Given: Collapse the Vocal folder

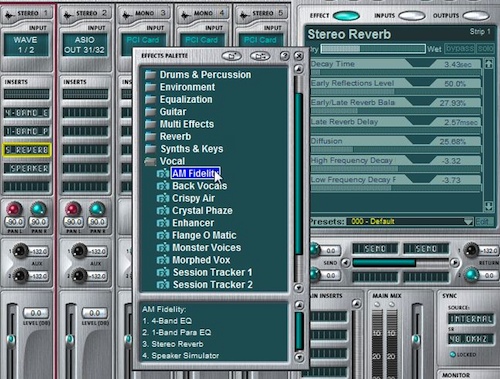Looking at the screenshot, I should coord(150,161).
